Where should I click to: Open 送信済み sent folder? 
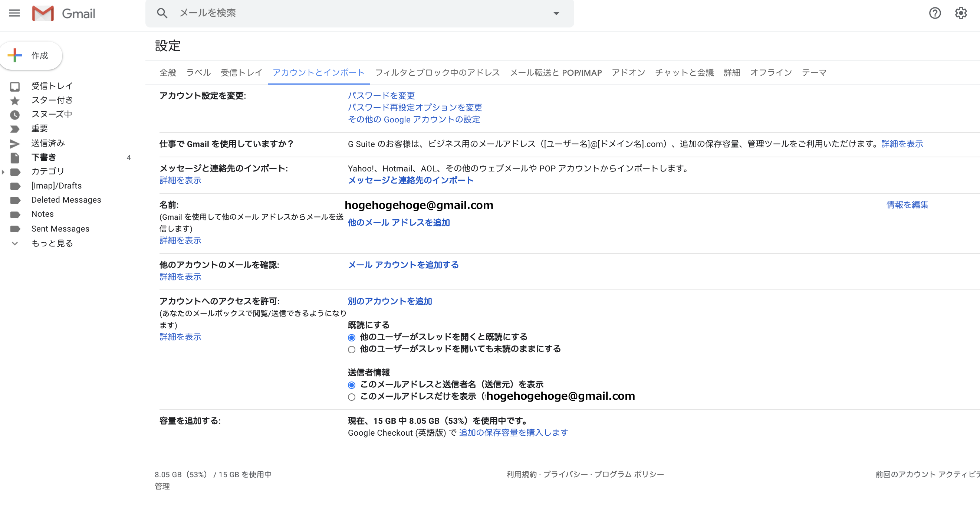[x=48, y=143]
